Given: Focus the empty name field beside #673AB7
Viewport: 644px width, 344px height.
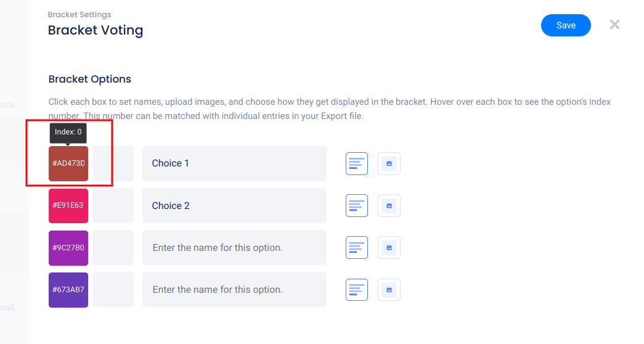Looking at the screenshot, I should pos(234,290).
